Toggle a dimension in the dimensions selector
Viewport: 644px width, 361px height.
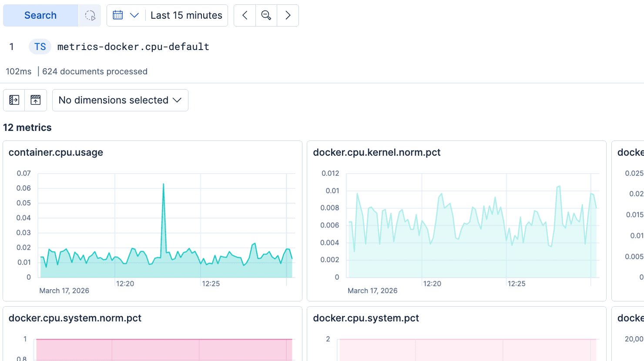coord(120,100)
